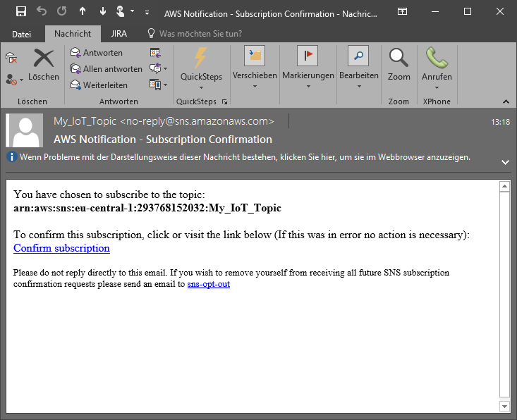
Task: Click the scrollbar up arrow
Action: click(x=504, y=187)
